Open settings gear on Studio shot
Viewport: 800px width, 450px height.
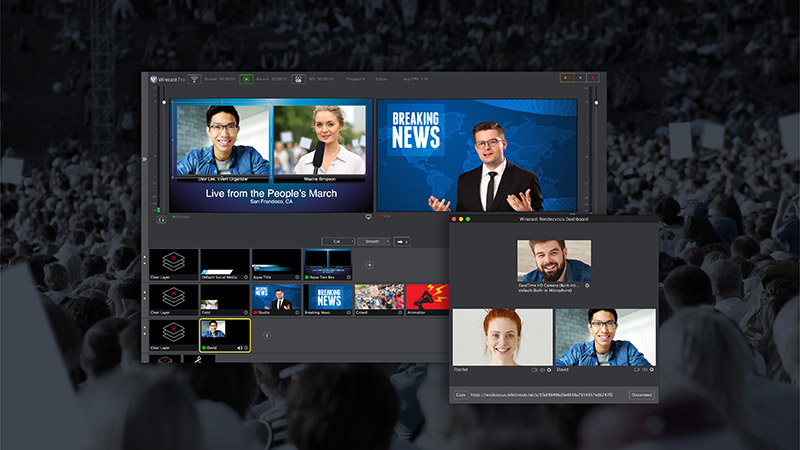[x=297, y=313]
